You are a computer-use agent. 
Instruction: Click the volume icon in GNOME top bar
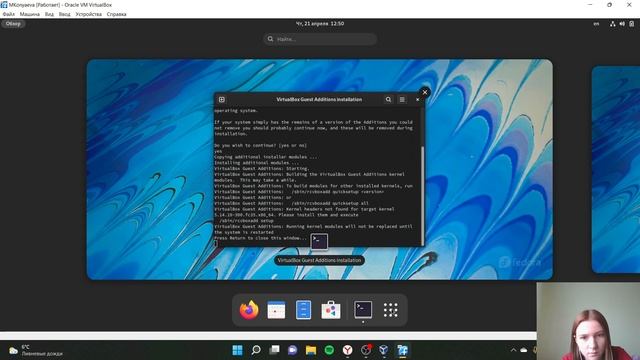(x=622, y=24)
